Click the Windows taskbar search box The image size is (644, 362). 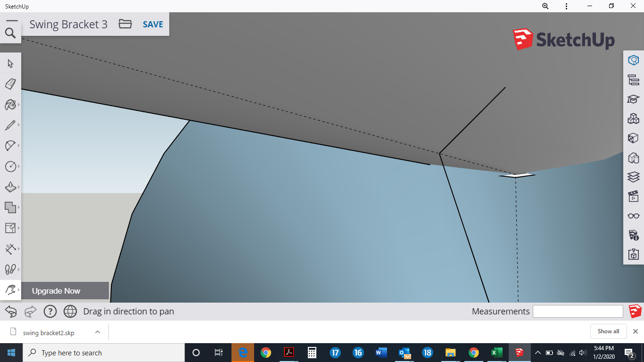[x=104, y=353]
